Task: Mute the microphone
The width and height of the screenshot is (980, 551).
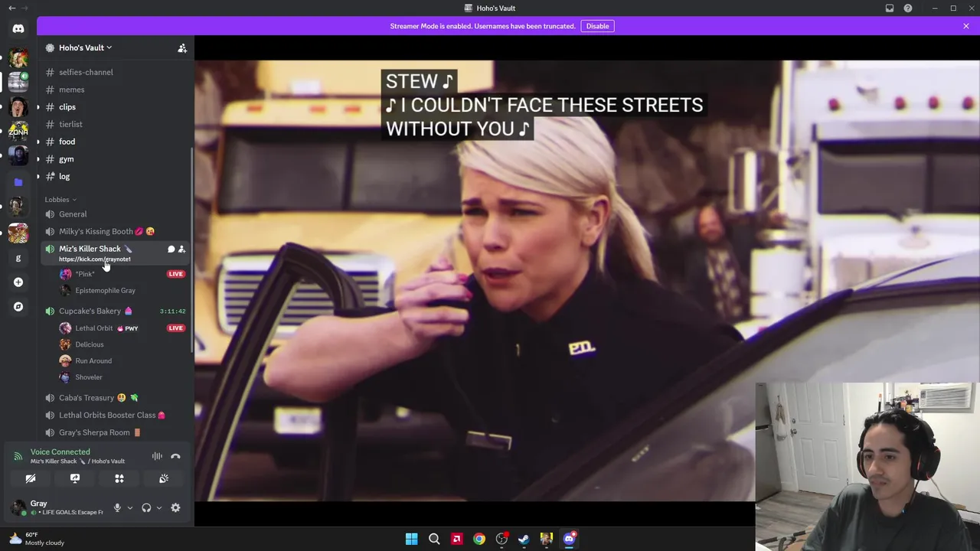Action: tap(117, 507)
